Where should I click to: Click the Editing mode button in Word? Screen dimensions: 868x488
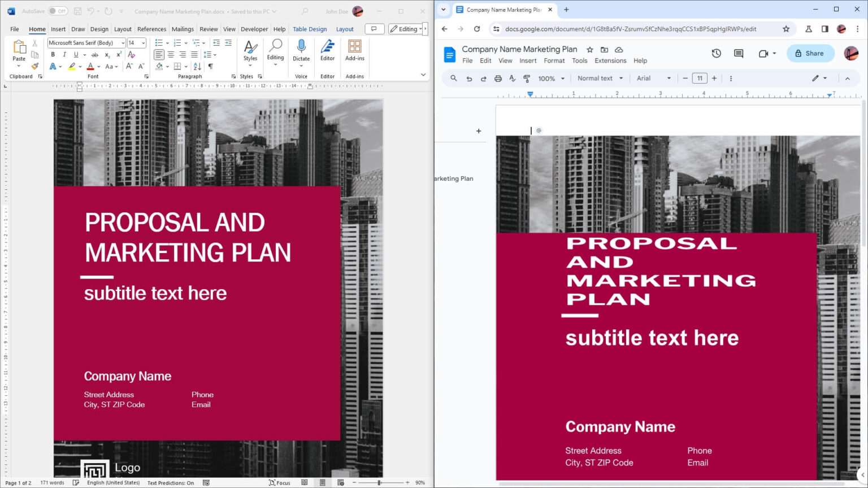[x=406, y=29]
